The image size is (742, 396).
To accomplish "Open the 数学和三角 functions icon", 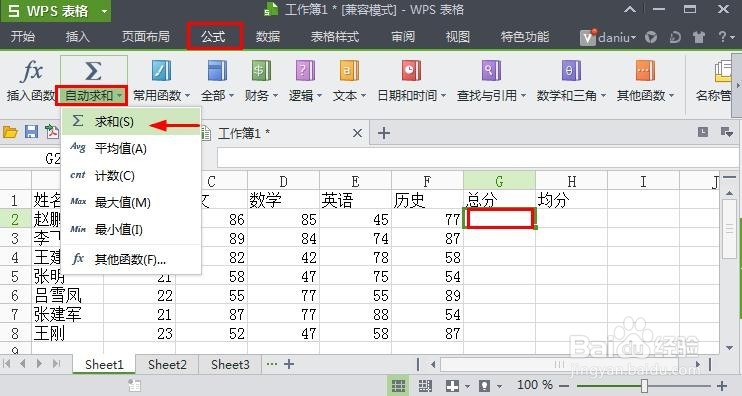I will [571, 71].
